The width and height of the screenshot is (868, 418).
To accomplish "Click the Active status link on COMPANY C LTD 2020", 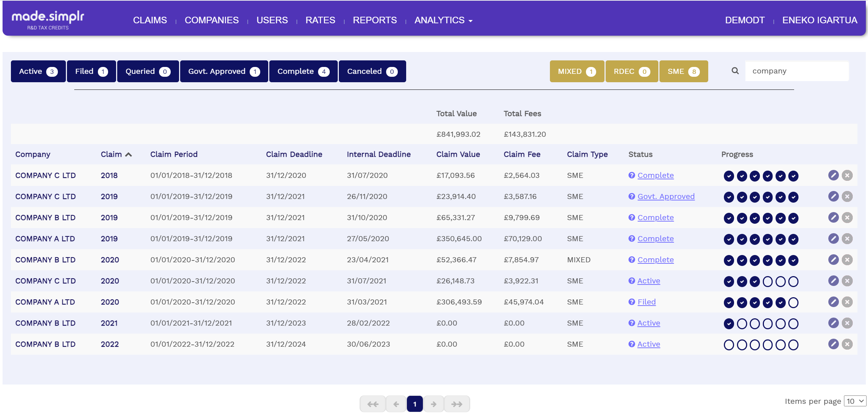I will [x=649, y=280].
